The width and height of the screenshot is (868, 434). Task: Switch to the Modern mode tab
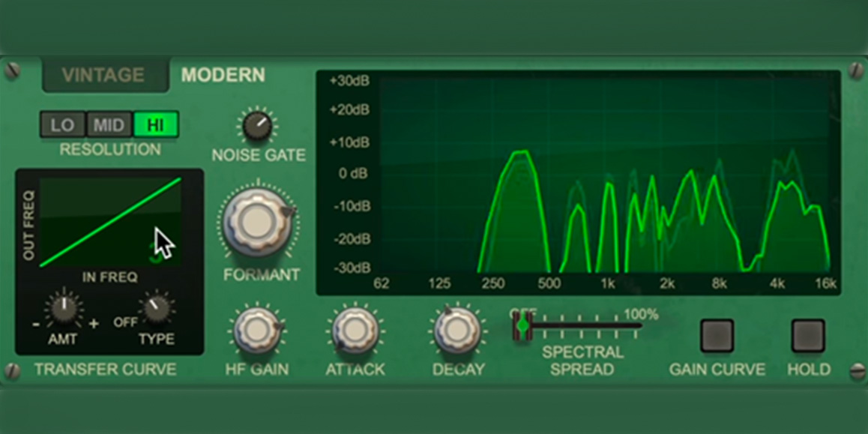click(x=223, y=76)
